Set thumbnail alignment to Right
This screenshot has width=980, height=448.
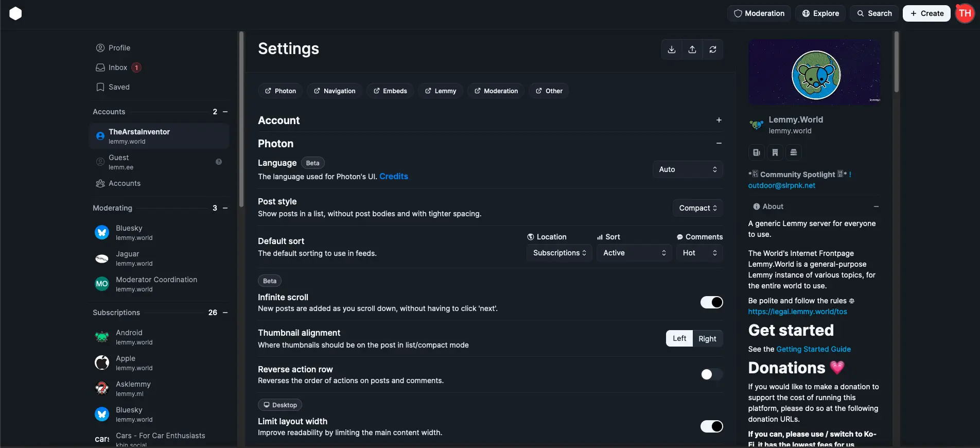point(707,338)
